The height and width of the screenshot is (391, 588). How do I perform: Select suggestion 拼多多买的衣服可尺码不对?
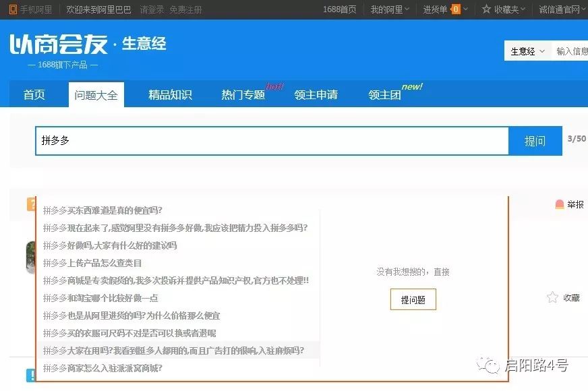[x=129, y=333]
